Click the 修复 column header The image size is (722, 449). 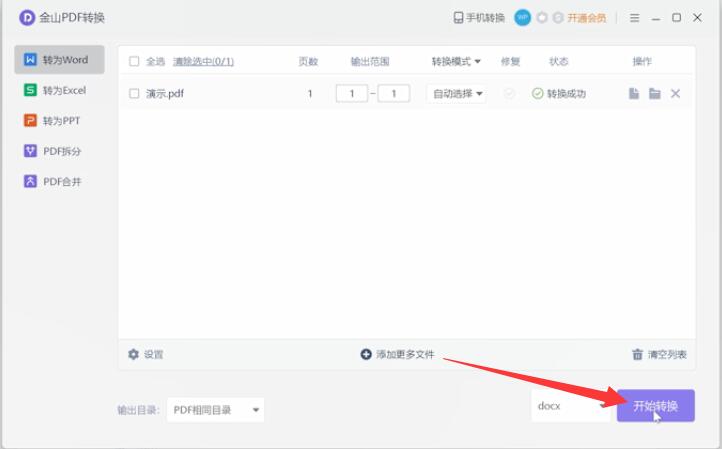(x=510, y=61)
